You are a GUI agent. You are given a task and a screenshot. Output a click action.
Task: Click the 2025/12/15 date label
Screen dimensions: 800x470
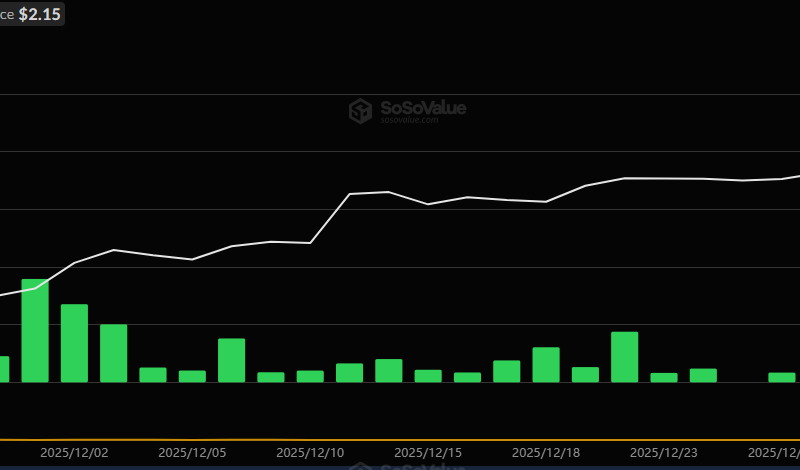click(x=428, y=453)
